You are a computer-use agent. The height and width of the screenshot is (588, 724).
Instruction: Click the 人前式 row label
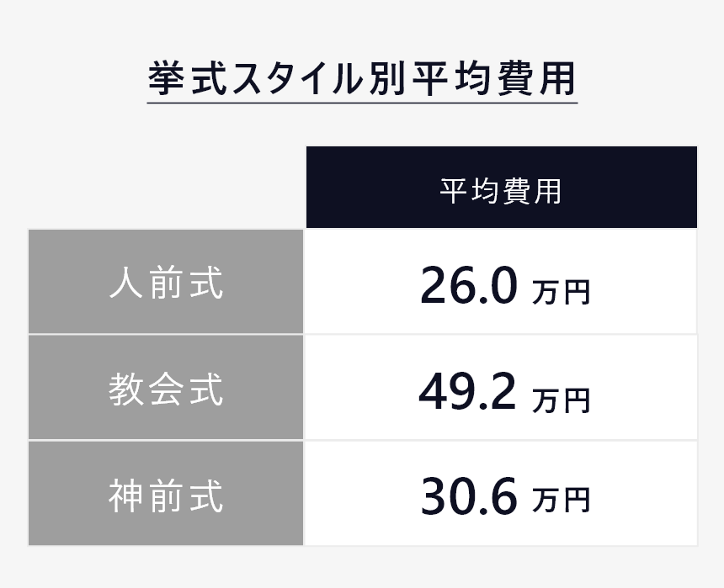coord(166,282)
